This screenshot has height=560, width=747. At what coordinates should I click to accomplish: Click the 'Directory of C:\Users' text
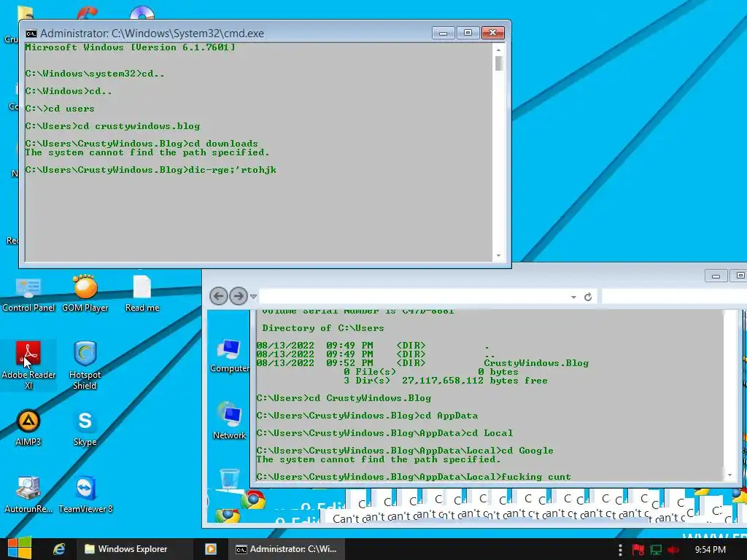point(323,328)
